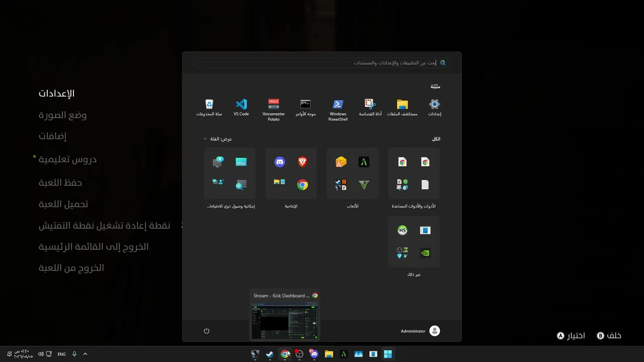This screenshot has height=362, width=644.
Task: Launch أداة القصاصة (Snipping Tool) from pinned apps
Action: pos(370,108)
